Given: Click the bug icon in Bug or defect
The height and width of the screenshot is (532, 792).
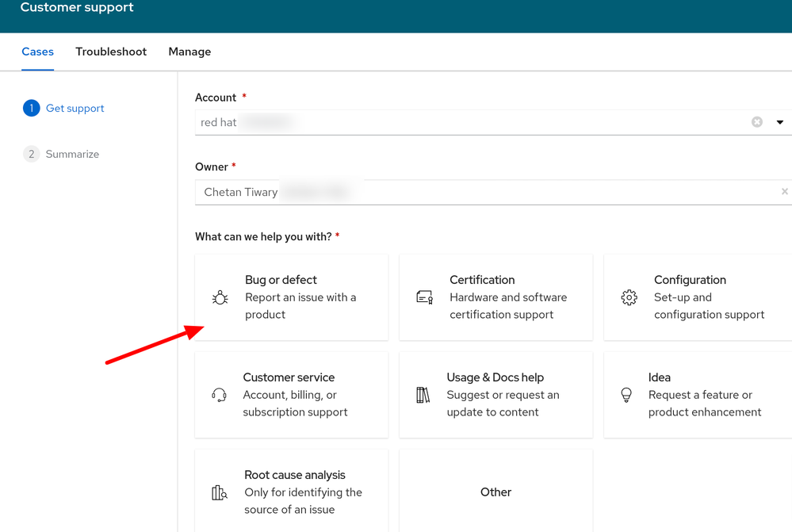Looking at the screenshot, I should click(220, 297).
